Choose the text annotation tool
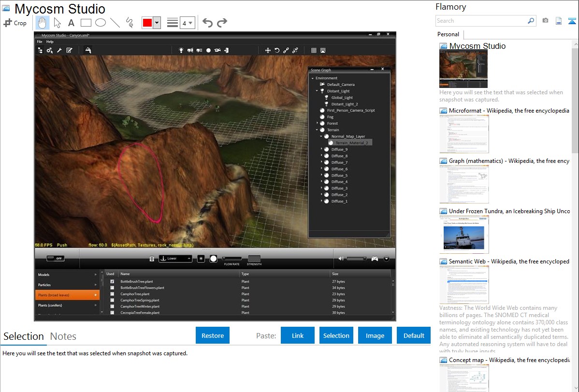 pyautogui.click(x=71, y=23)
